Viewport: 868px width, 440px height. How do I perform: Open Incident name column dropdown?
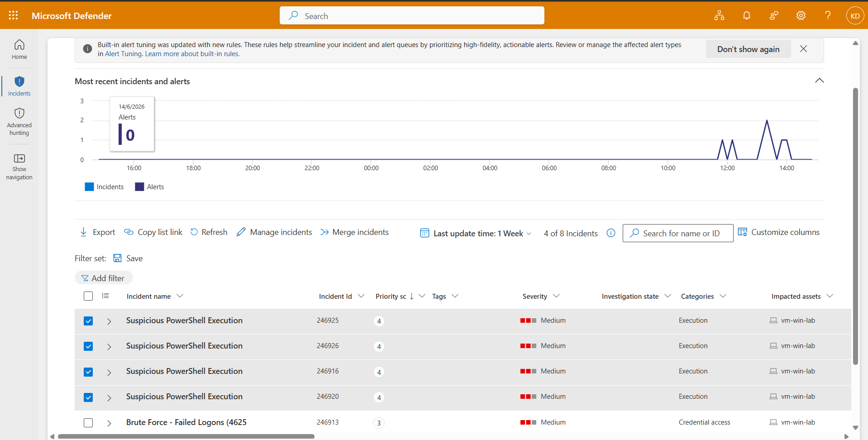[180, 296]
